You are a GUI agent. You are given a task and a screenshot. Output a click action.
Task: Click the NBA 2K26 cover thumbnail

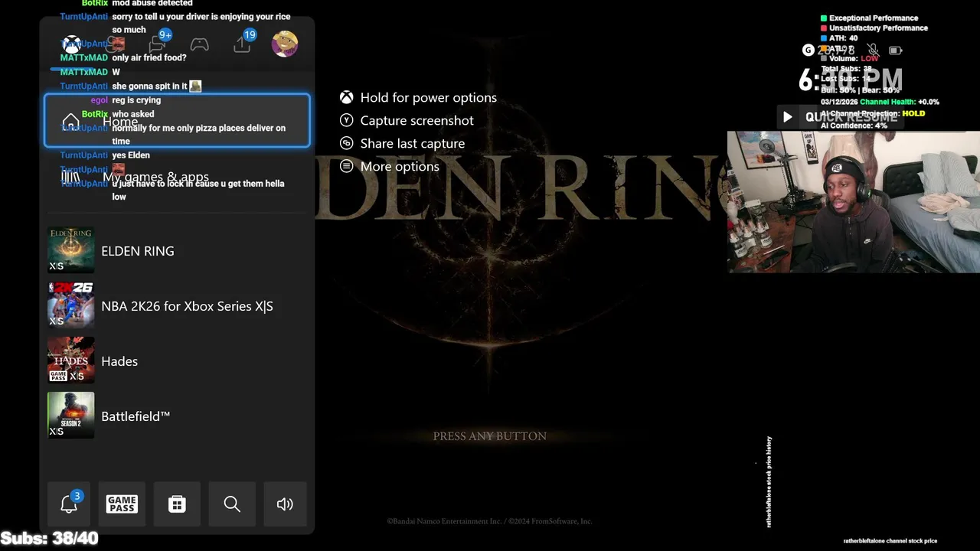(71, 305)
